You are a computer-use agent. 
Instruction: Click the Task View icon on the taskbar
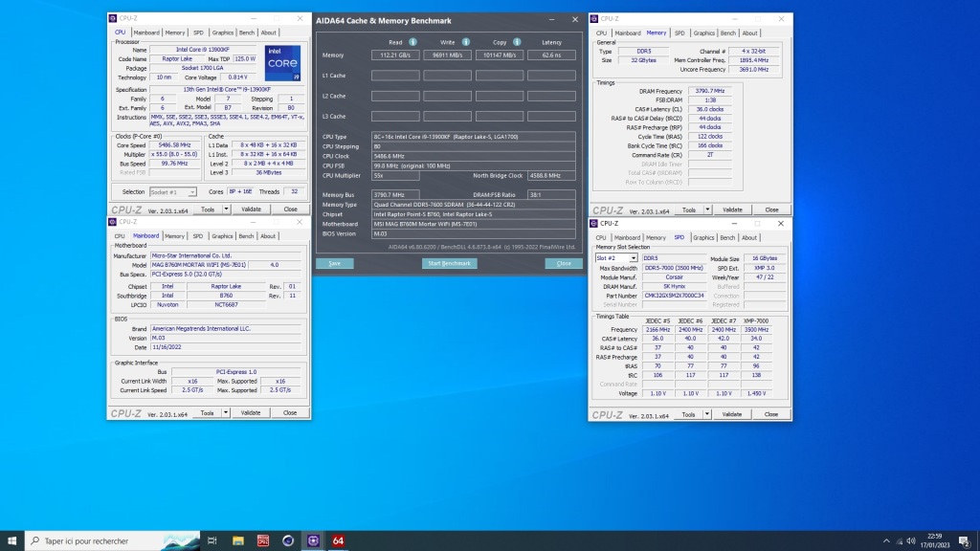point(212,540)
